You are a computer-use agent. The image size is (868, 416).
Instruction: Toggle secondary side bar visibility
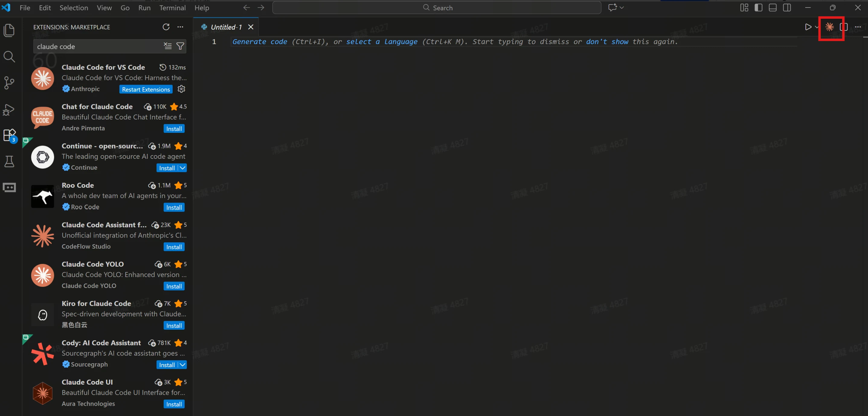(787, 8)
